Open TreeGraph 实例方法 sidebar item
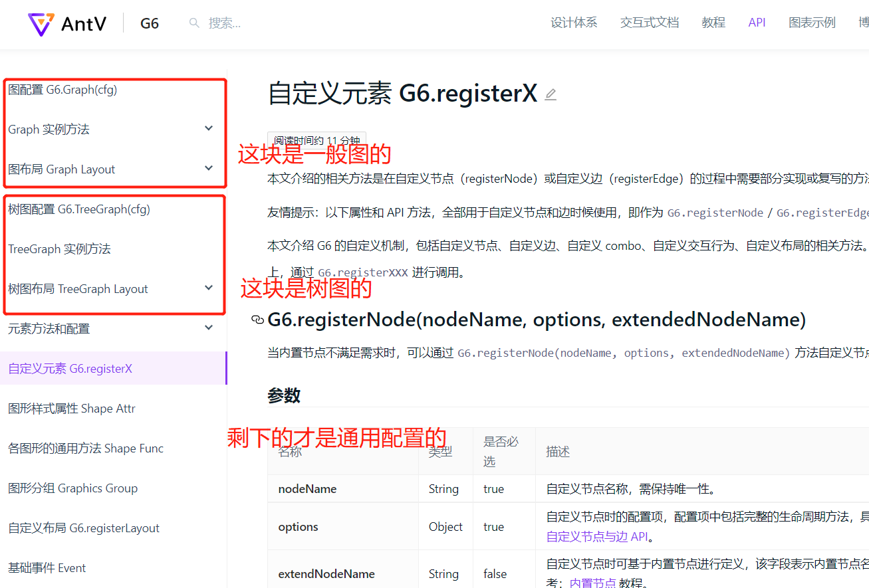The image size is (869, 588). tap(59, 249)
